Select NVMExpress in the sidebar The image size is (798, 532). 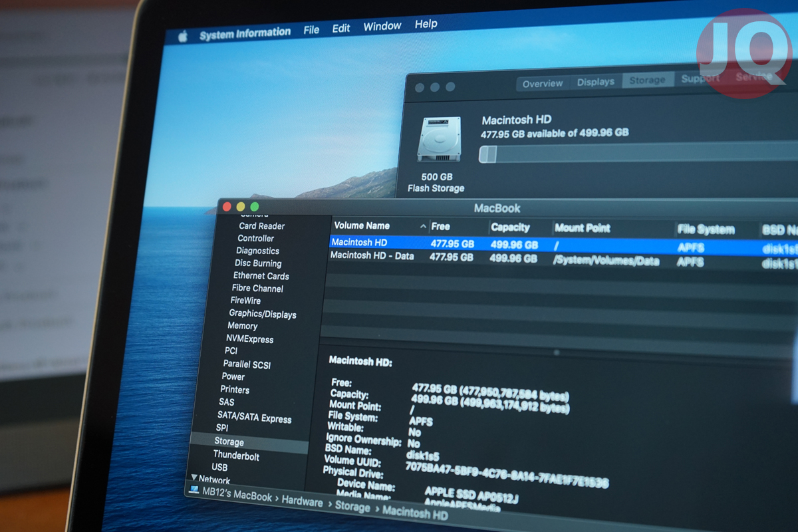pyautogui.click(x=250, y=339)
